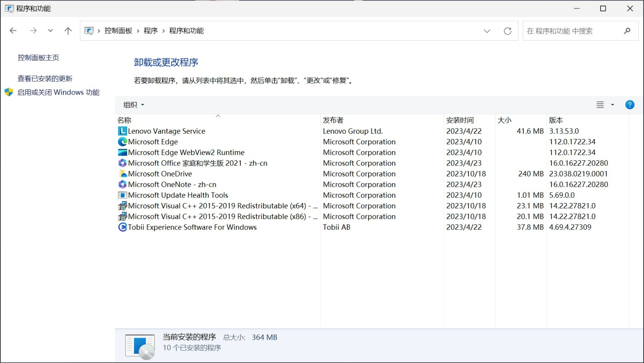Go forward with the forward arrow

click(33, 31)
